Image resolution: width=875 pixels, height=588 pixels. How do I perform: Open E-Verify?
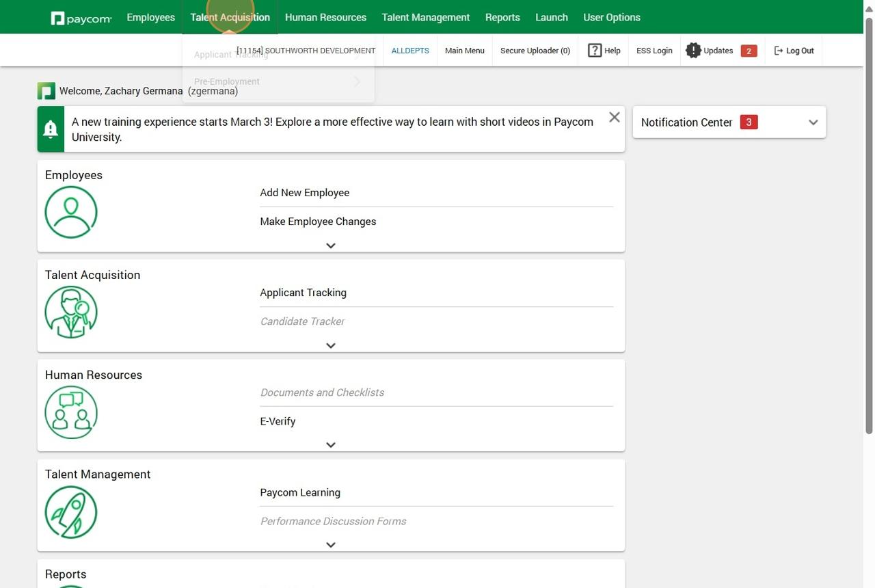tap(278, 421)
